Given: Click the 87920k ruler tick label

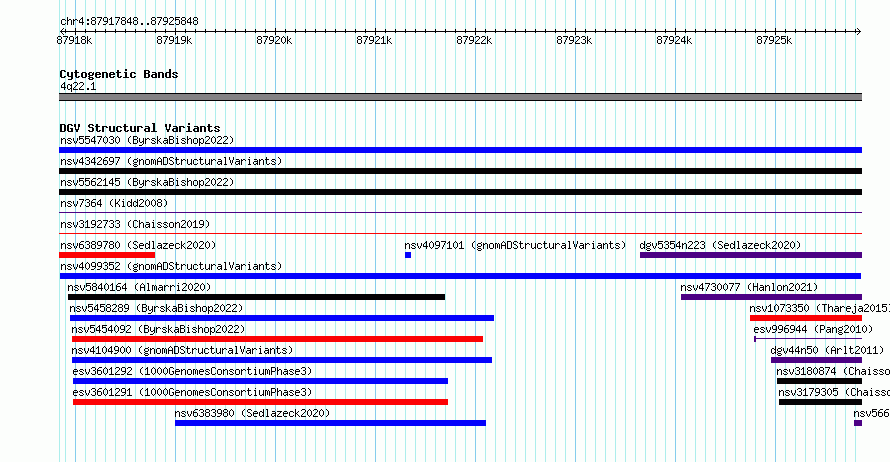Looking at the screenshot, I should pos(274,40).
